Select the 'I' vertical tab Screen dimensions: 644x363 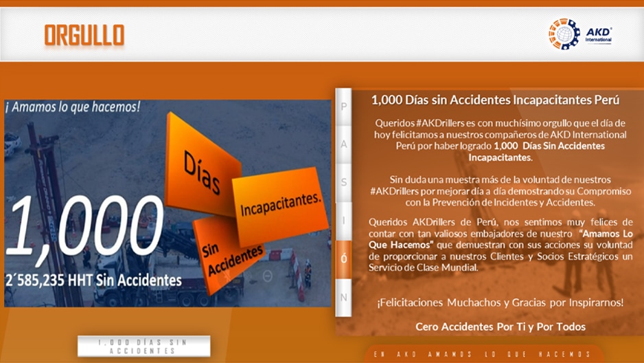344,221
